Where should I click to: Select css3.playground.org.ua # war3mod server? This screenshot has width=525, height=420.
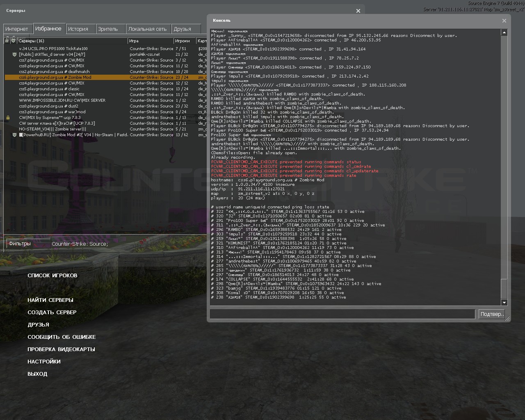[x=106, y=112]
